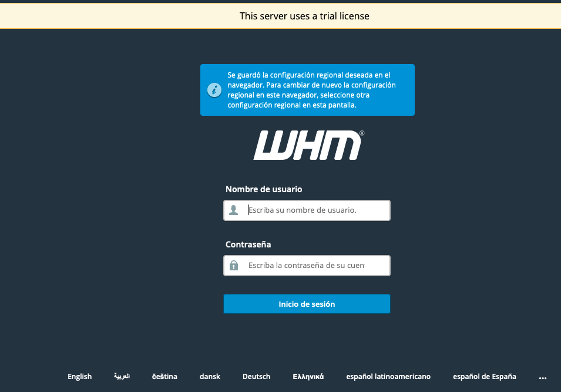
Task: Click the WHM logo
Action: point(309,145)
